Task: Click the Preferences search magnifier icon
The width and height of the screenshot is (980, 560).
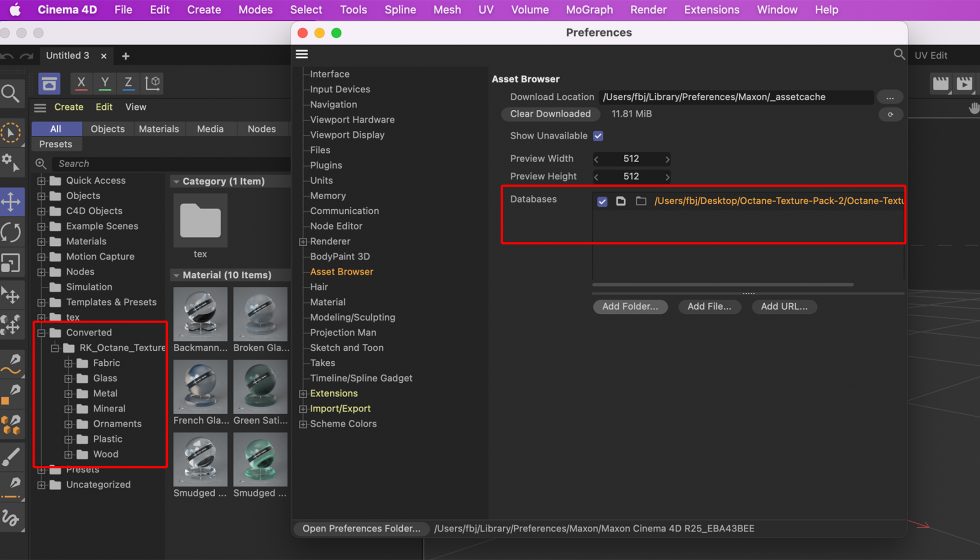Action: click(x=899, y=54)
